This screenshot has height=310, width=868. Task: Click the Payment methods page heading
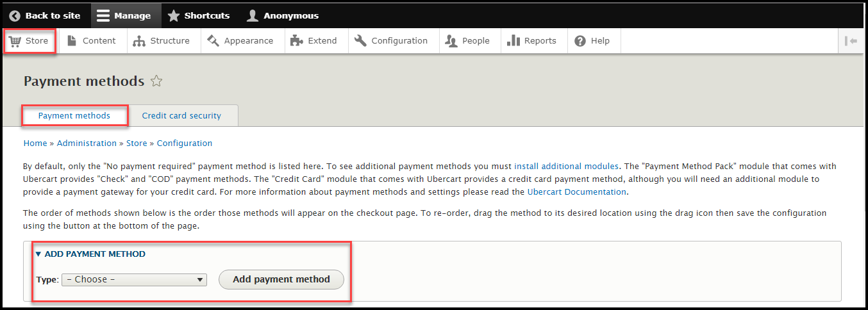(84, 81)
